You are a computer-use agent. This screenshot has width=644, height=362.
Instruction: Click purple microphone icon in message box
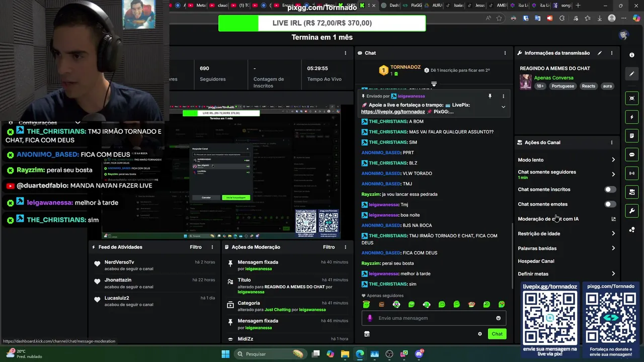click(x=370, y=318)
